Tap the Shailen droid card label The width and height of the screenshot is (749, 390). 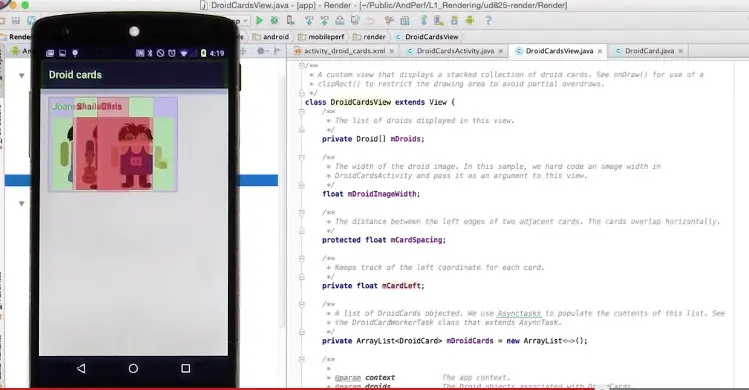pos(88,107)
